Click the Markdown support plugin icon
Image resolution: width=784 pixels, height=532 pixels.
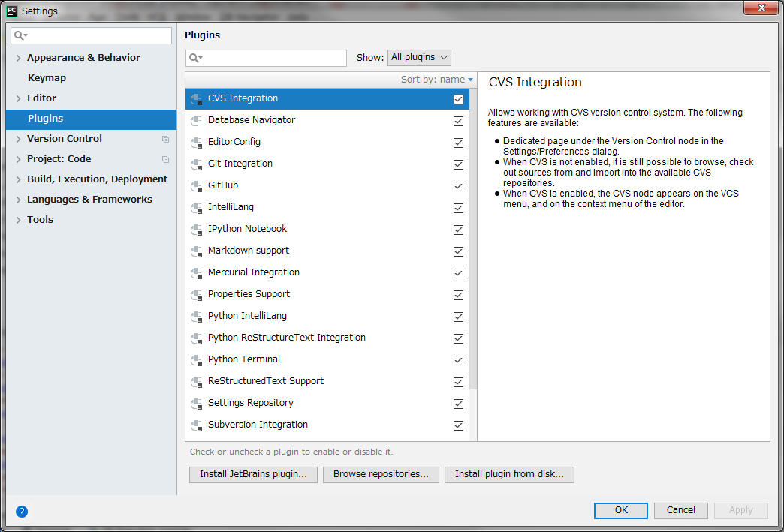(x=197, y=251)
